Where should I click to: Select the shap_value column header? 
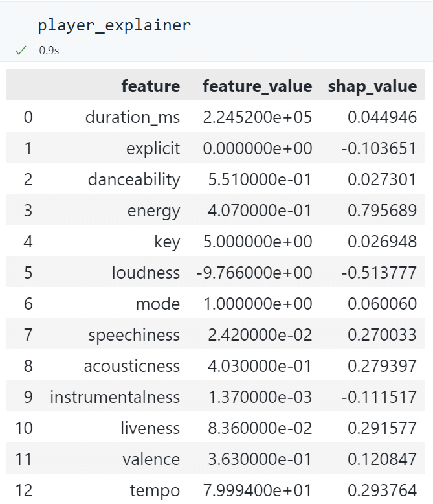tap(372, 86)
